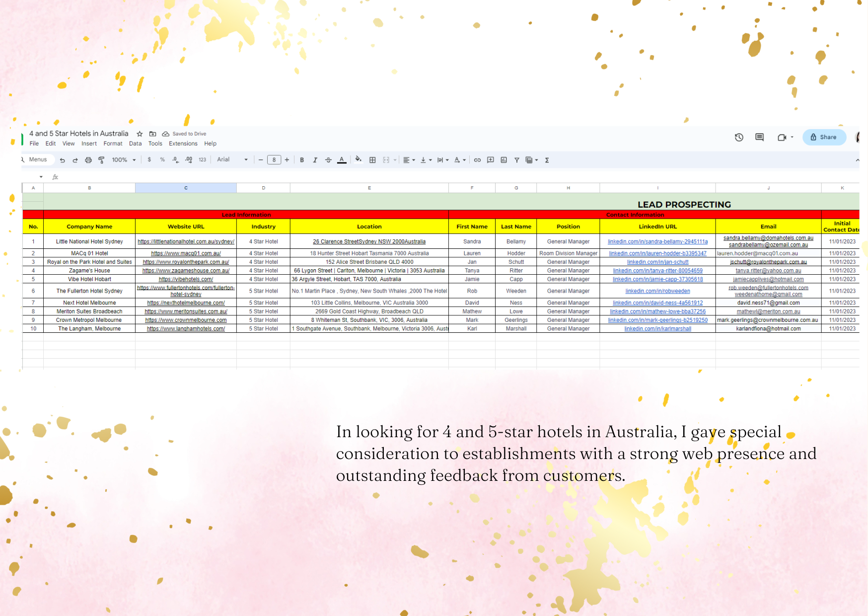
Task: Click the Menus search box
Action: 38,159
